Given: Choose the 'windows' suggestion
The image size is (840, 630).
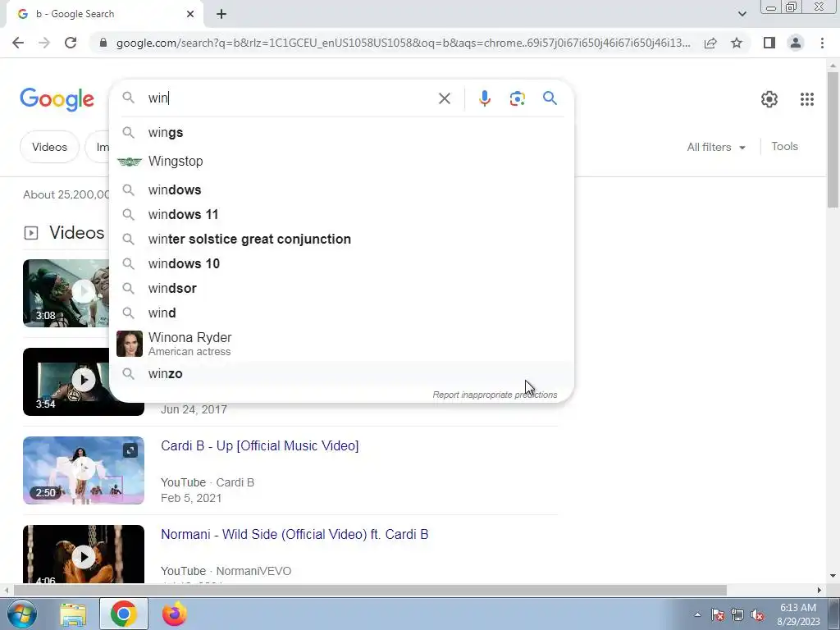Looking at the screenshot, I should click(x=341, y=189).
